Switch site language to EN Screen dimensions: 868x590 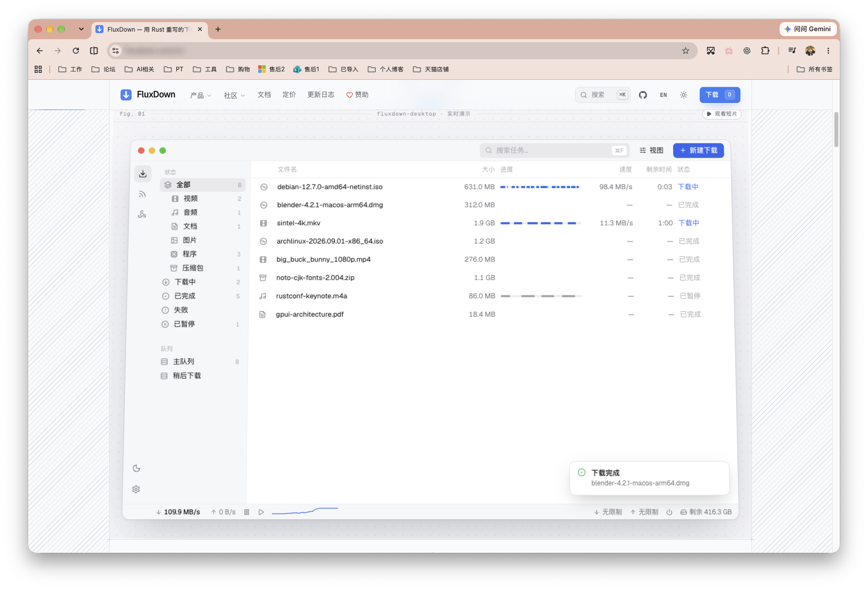664,95
